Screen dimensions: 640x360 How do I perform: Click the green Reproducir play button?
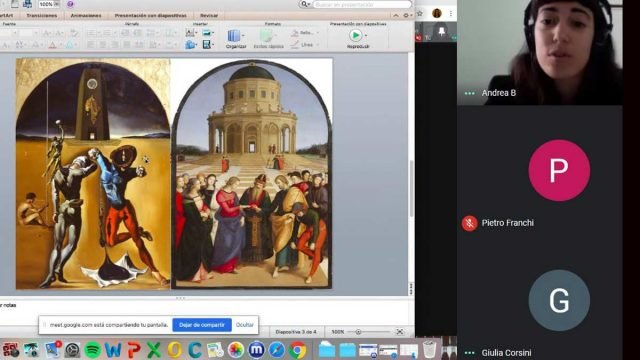pos(356,36)
